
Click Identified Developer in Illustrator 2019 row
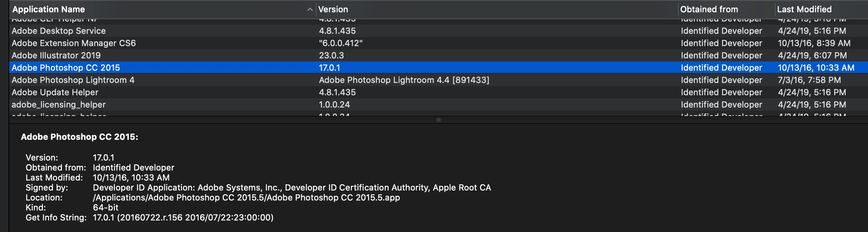721,55
